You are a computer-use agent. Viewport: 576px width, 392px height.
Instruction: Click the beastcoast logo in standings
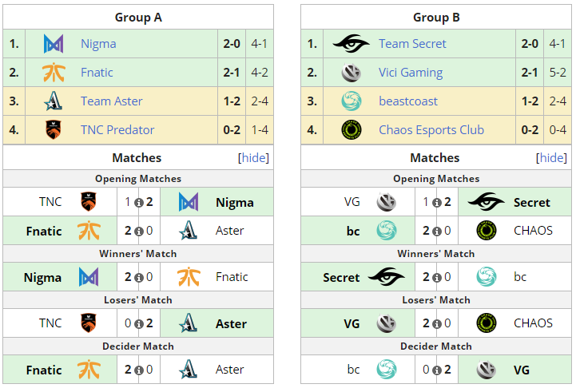click(x=351, y=101)
